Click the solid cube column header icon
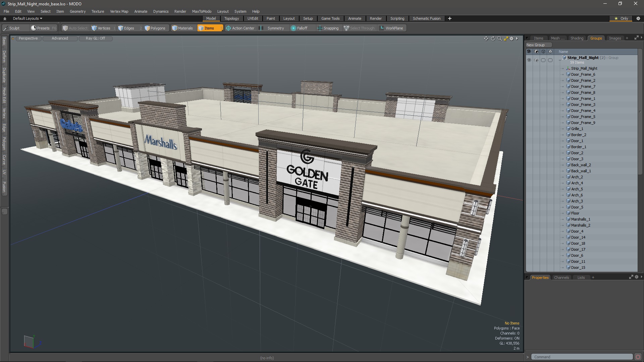644x362 pixels. [550, 52]
